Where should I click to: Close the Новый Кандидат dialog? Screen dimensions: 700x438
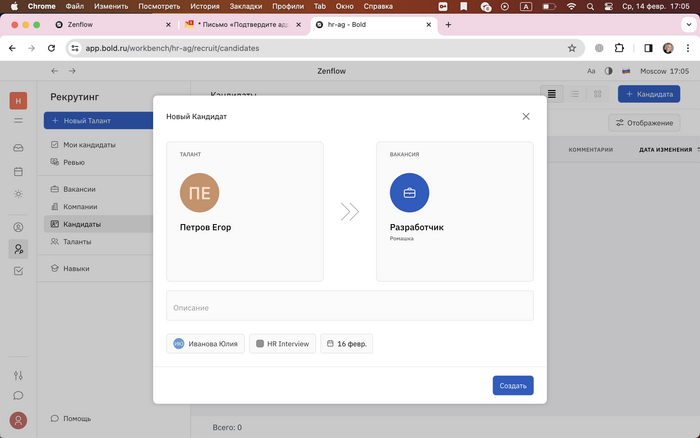[526, 117]
